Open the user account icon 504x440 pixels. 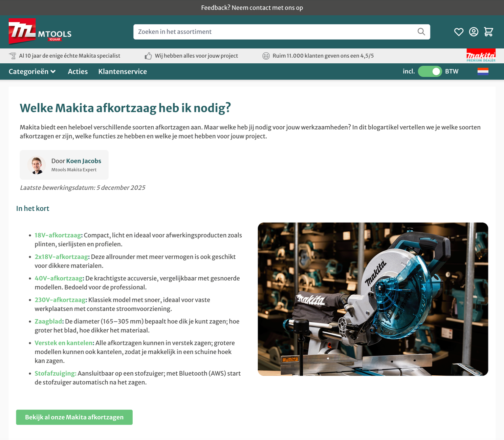(x=474, y=32)
